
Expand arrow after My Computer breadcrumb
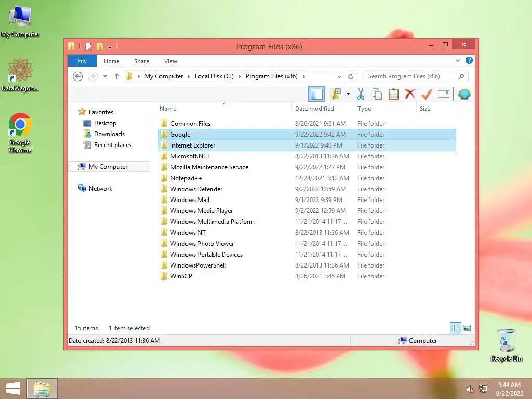point(189,76)
